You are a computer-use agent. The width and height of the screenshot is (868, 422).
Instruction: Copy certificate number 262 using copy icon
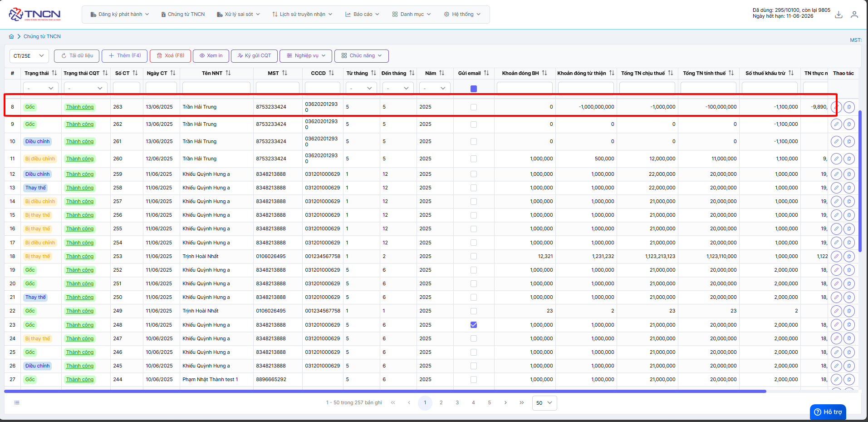(x=849, y=124)
